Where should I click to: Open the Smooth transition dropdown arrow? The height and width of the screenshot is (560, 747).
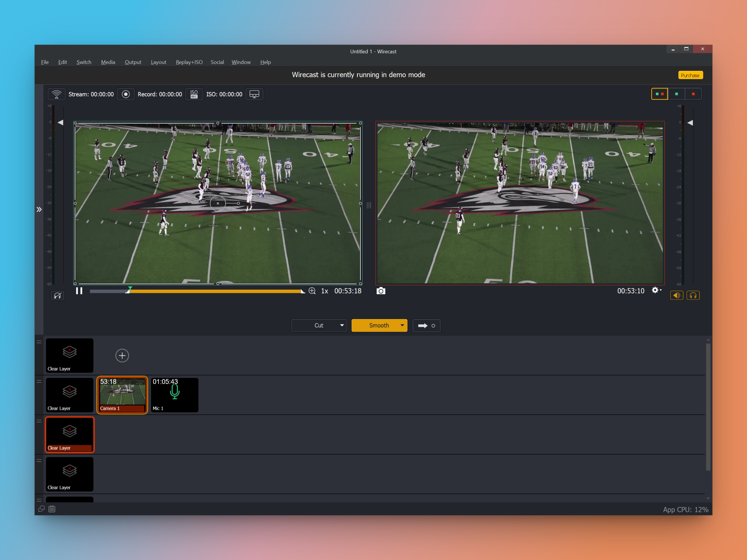[x=402, y=325]
